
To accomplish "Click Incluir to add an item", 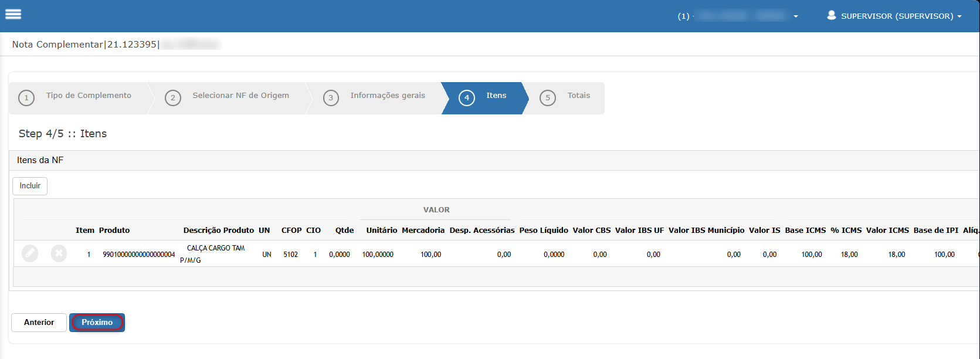I will point(30,186).
